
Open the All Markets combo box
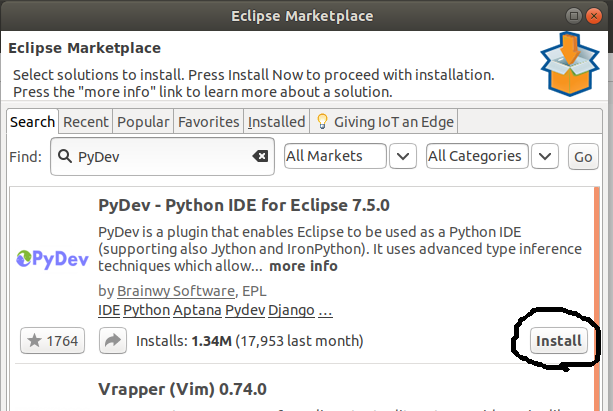[x=335, y=156]
